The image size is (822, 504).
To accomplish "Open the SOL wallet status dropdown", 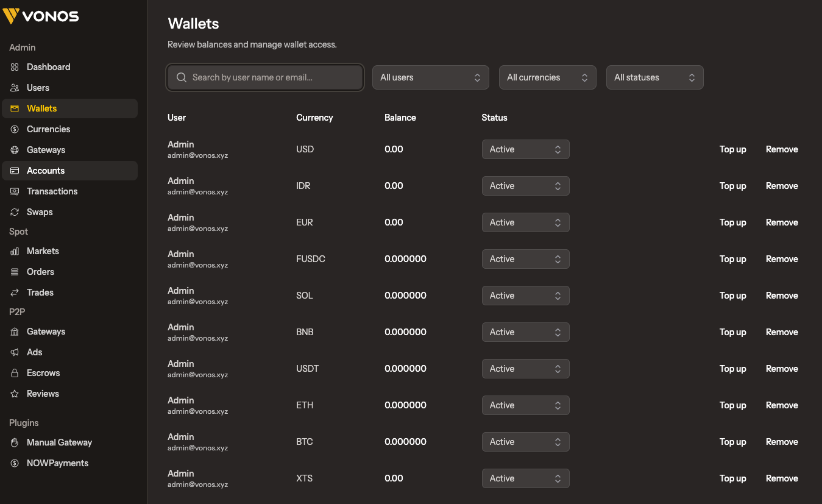I will coord(525,296).
